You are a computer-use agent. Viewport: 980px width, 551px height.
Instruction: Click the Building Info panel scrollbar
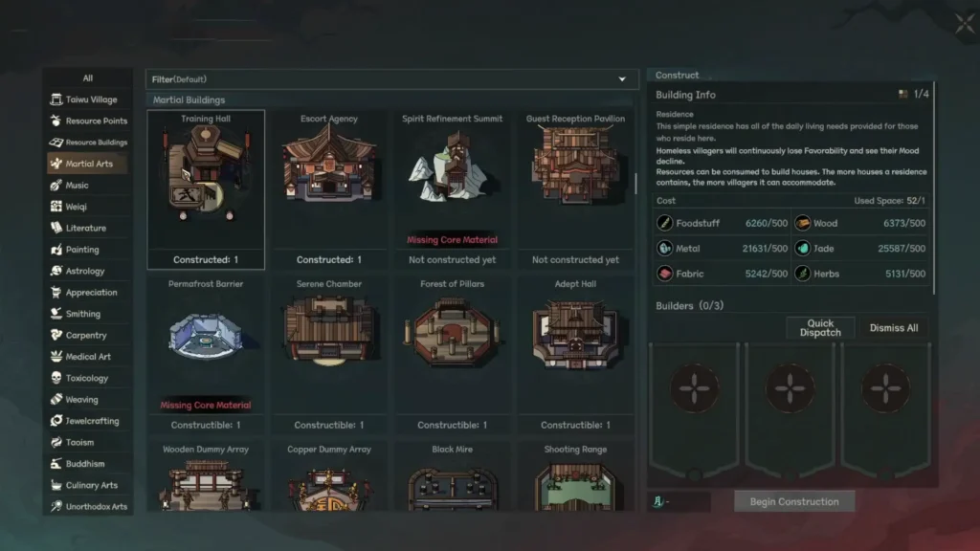[934, 187]
